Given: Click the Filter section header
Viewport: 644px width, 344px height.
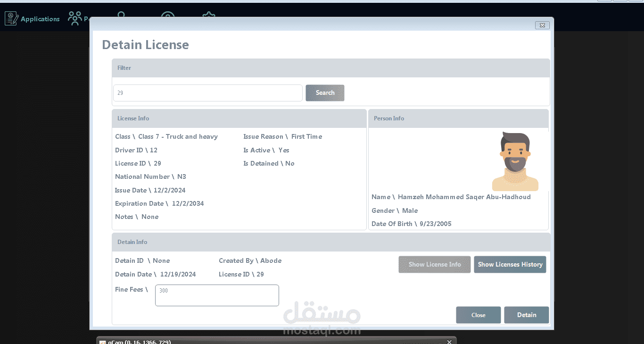Looking at the screenshot, I should point(331,68).
